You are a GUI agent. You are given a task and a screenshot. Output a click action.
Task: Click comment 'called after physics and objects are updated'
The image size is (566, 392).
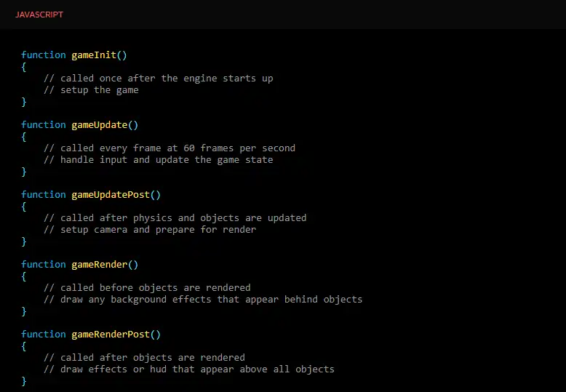(x=175, y=218)
